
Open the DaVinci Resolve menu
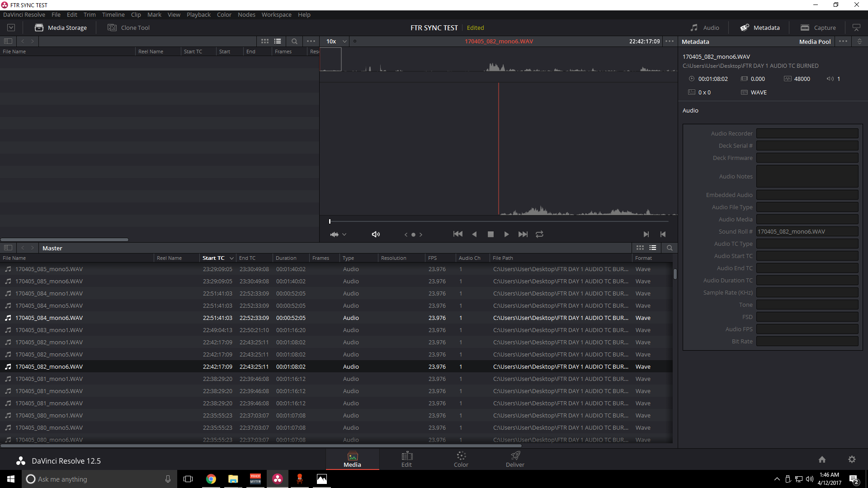pos(24,14)
